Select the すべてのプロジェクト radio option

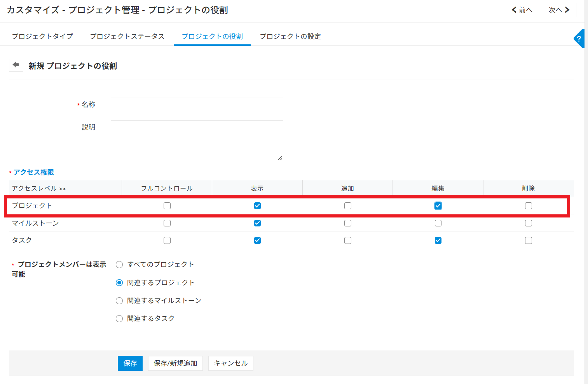tap(119, 265)
